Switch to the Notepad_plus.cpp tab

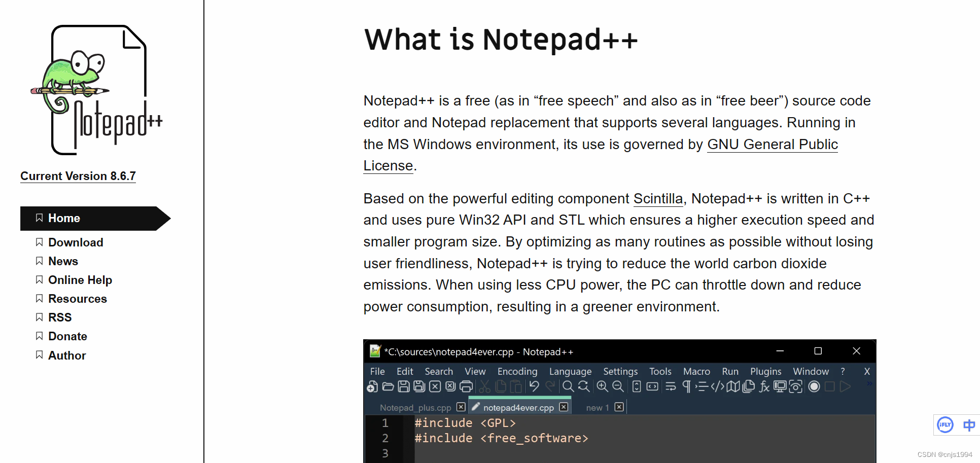point(415,407)
